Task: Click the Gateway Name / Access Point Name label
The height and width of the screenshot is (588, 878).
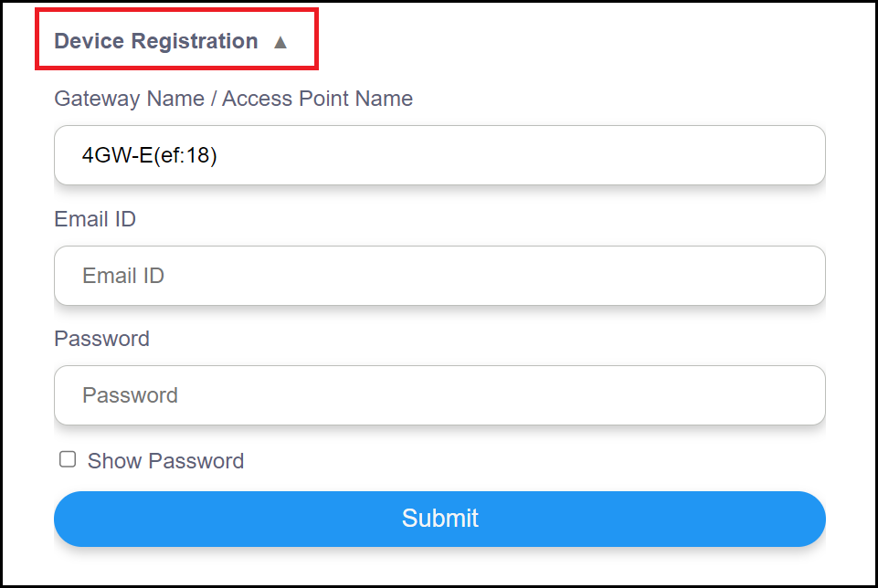Action: click(233, 99)
